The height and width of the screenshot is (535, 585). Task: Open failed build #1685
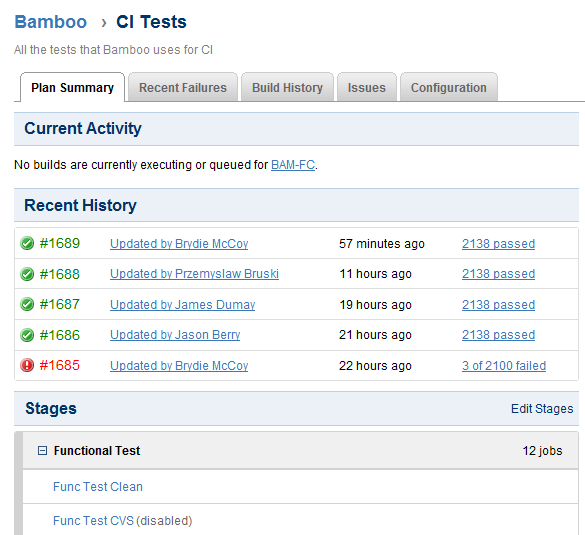tap(60, 365)
